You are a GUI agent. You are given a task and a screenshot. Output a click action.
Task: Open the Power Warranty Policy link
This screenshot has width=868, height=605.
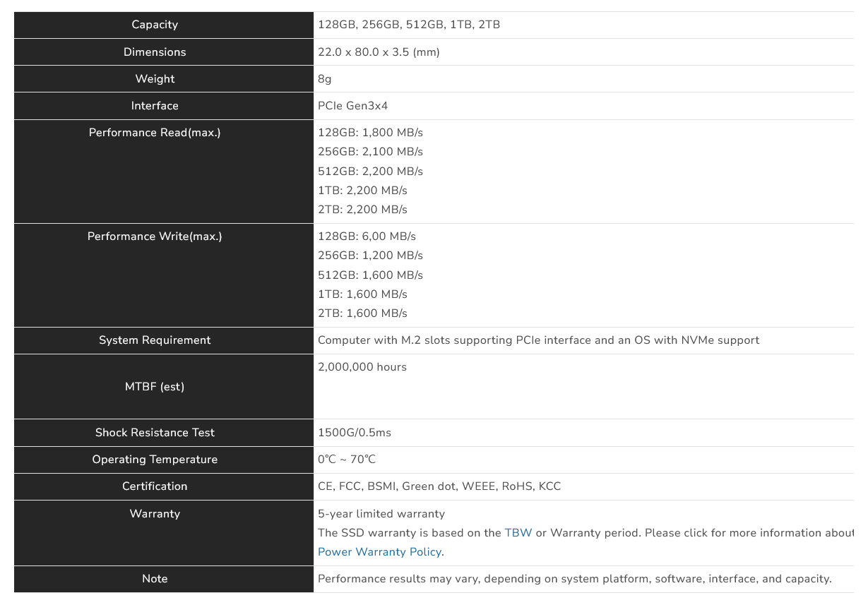380,552
